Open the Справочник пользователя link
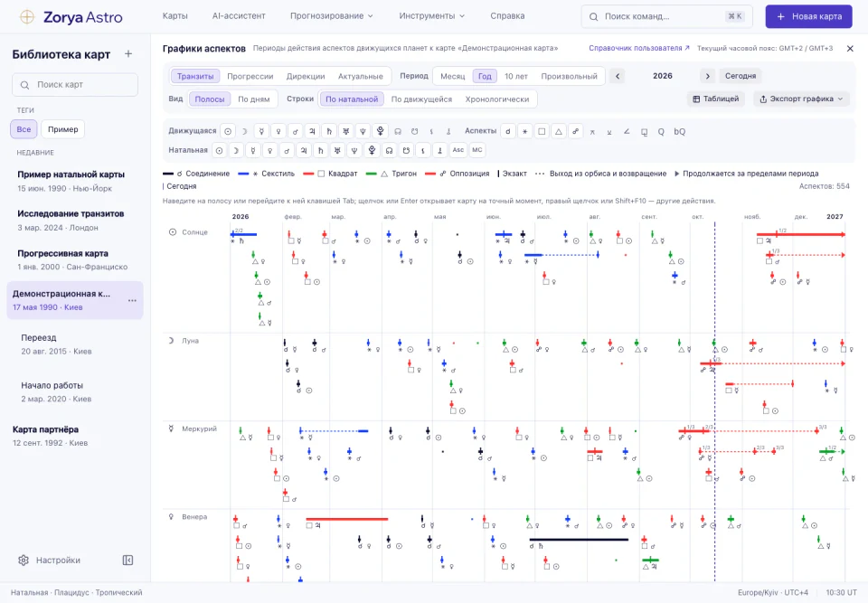Screen dimensions: 868x603 coord(639,48)
